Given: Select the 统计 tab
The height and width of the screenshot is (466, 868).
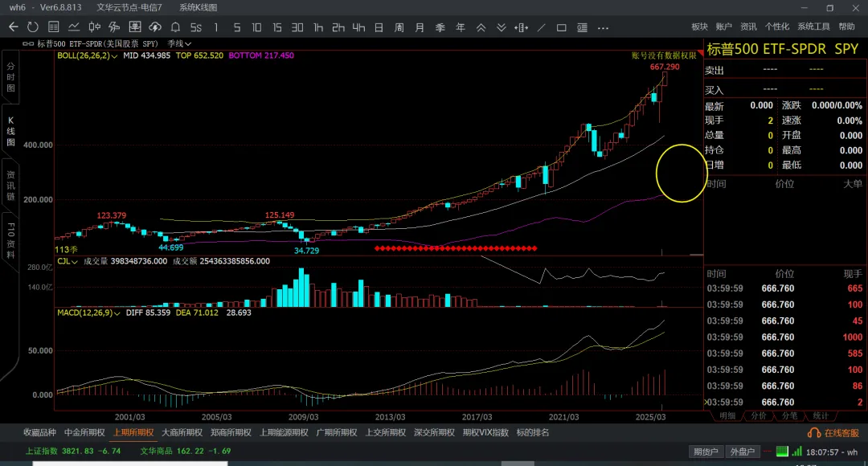Looking at the screenshot, I should coord(821,415).
